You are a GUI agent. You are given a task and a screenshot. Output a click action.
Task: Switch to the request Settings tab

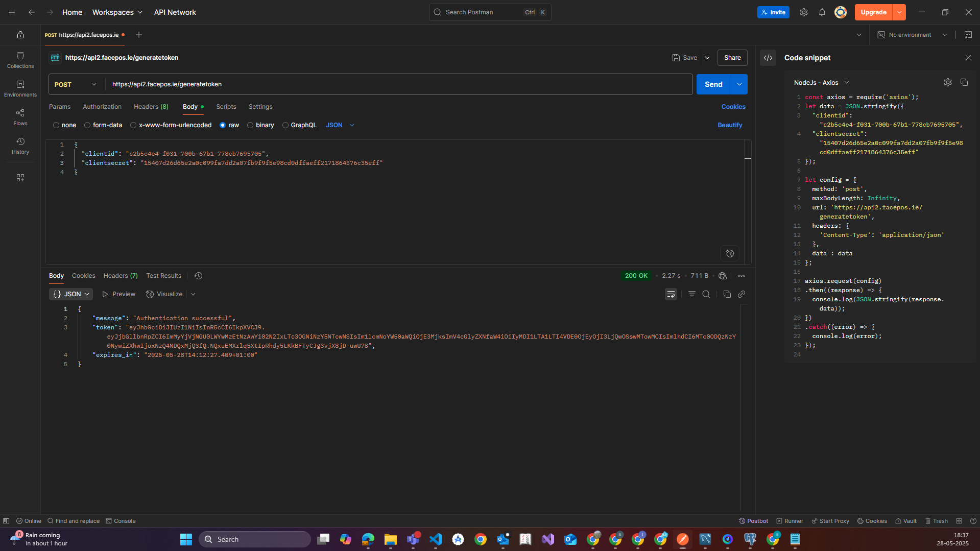point(260,107)
